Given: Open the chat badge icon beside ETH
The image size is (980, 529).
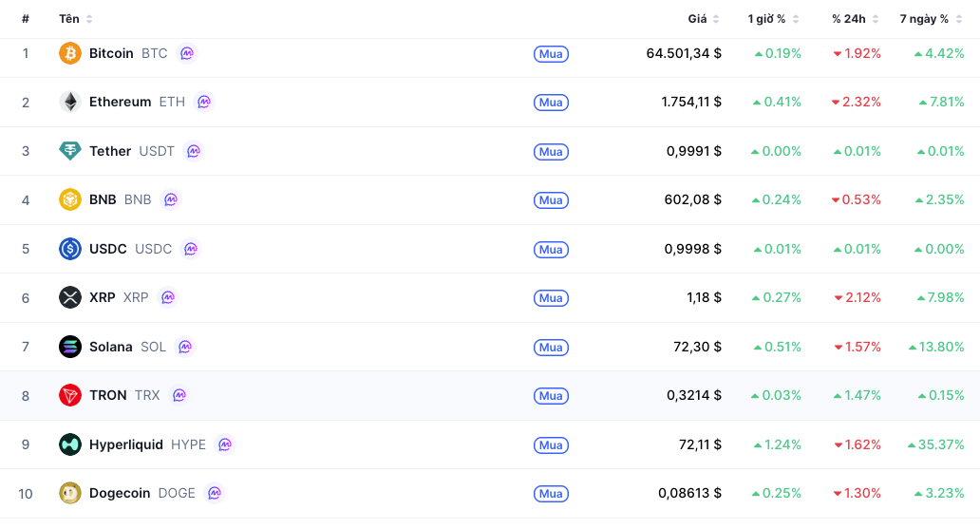Looking at the screenshot, I should click(204, 102).
